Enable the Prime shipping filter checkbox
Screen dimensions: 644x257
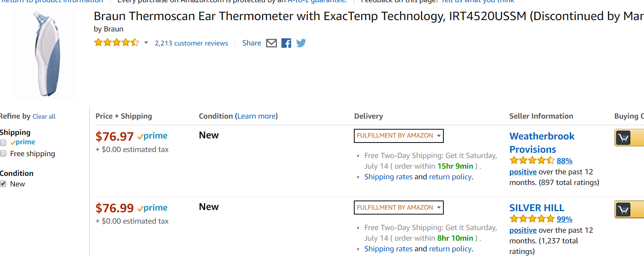3,143
